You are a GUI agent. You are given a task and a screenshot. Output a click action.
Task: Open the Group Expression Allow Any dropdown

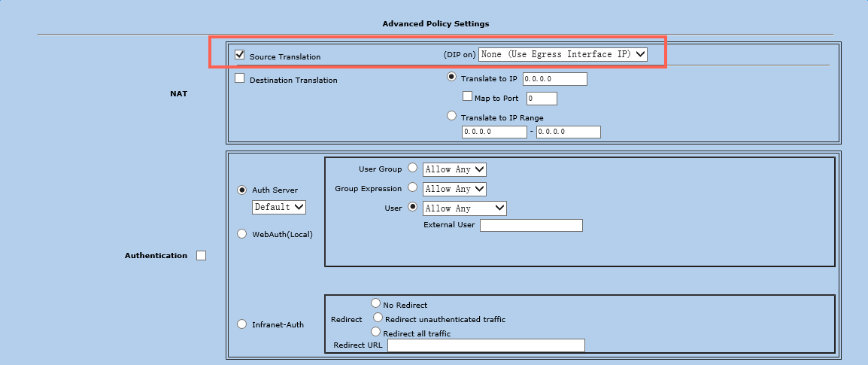454,189
